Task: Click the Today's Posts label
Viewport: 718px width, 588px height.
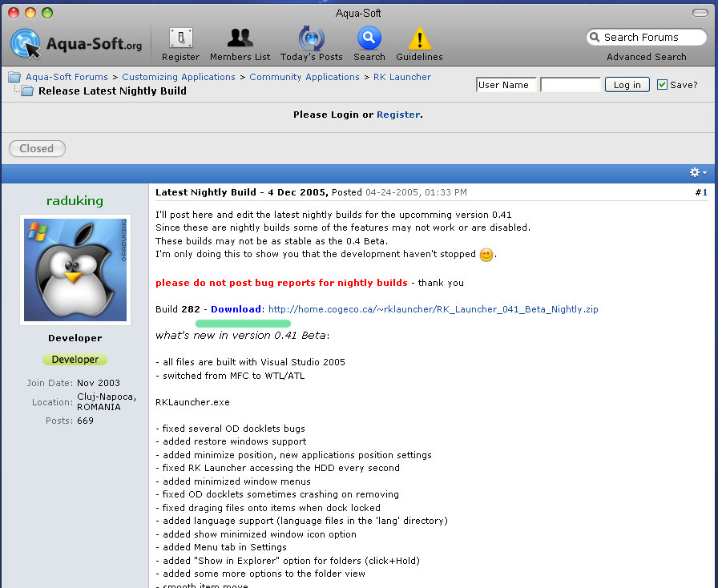Action: pyautogui.click(x=312, y=57)
